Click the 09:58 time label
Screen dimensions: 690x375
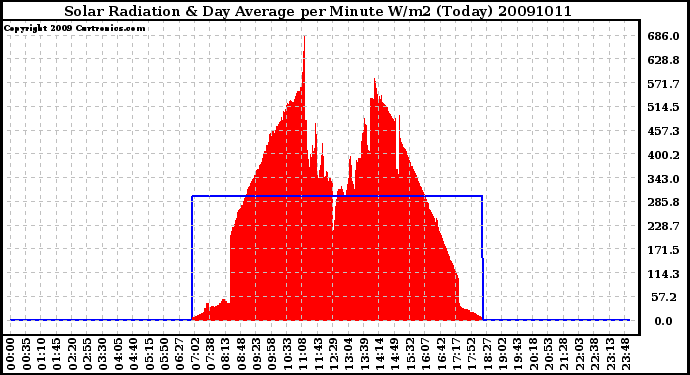tap(272, 354)
